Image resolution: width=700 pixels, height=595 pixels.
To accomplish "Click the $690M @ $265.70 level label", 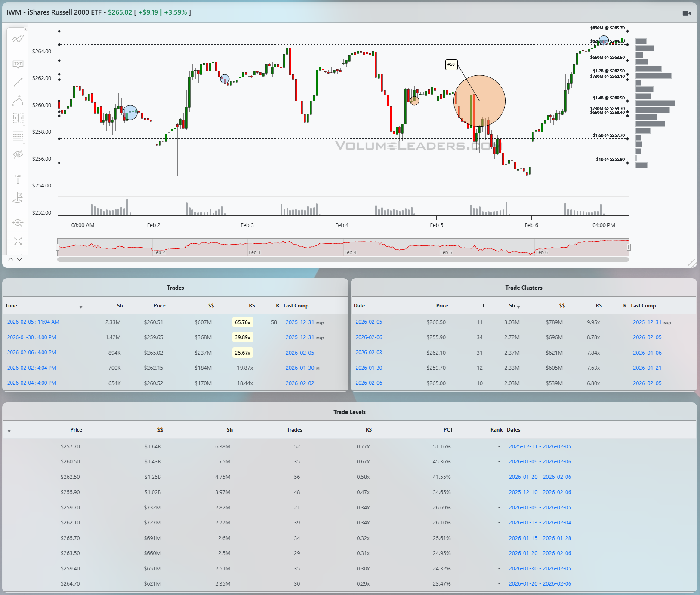I will (607, 28).
